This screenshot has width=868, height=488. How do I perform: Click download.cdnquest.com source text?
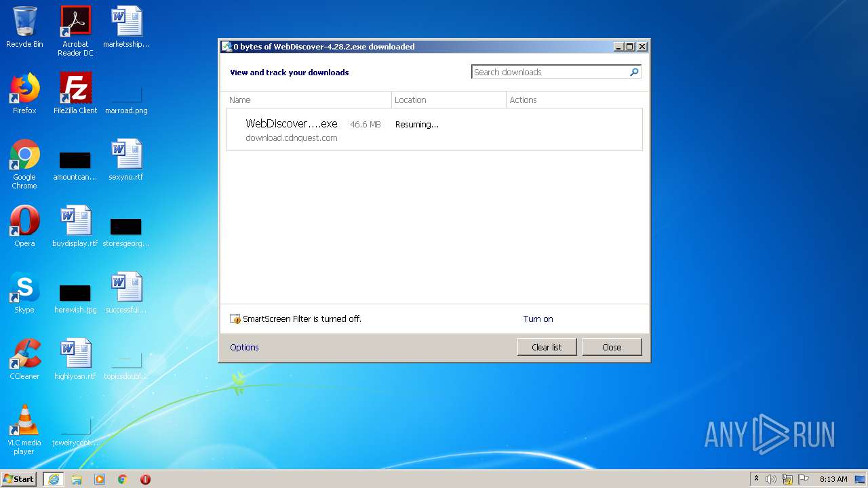(x=292, y=138)
